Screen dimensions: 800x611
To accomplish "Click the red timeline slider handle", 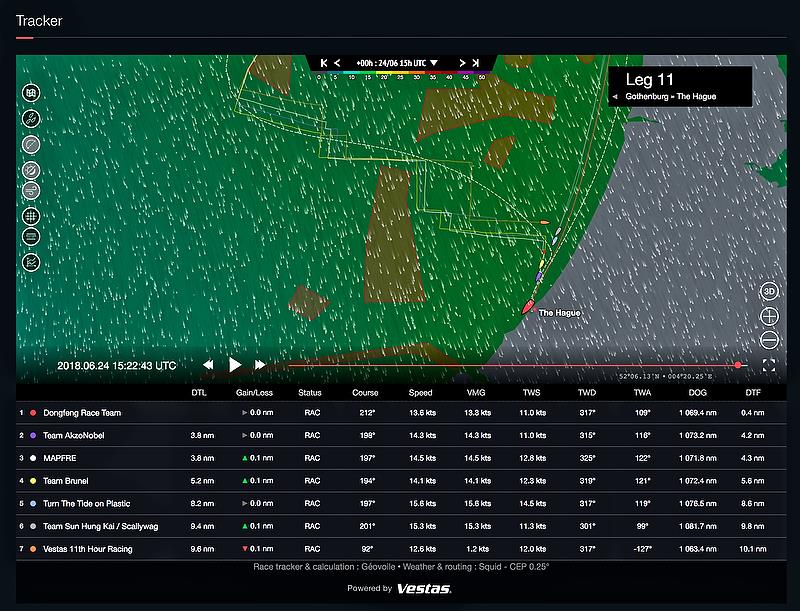I will tap(738, 365).
